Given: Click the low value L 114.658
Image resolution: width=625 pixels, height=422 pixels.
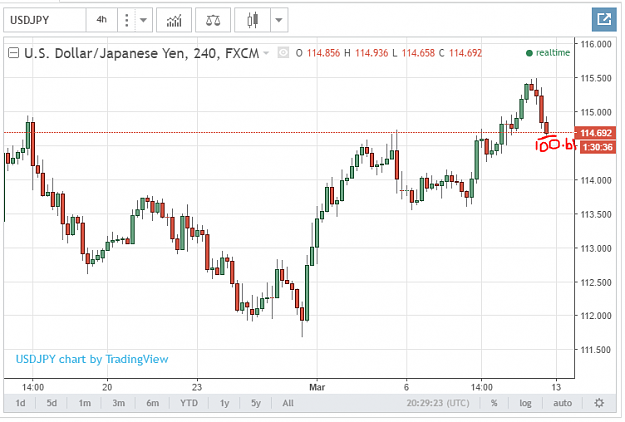Looking at the screenshot, I should click(x=413, y=53).
